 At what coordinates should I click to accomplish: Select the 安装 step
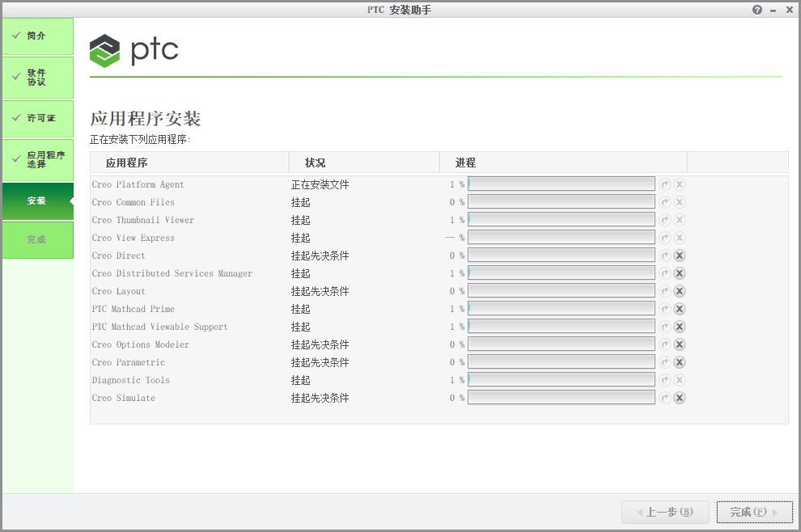38,201
